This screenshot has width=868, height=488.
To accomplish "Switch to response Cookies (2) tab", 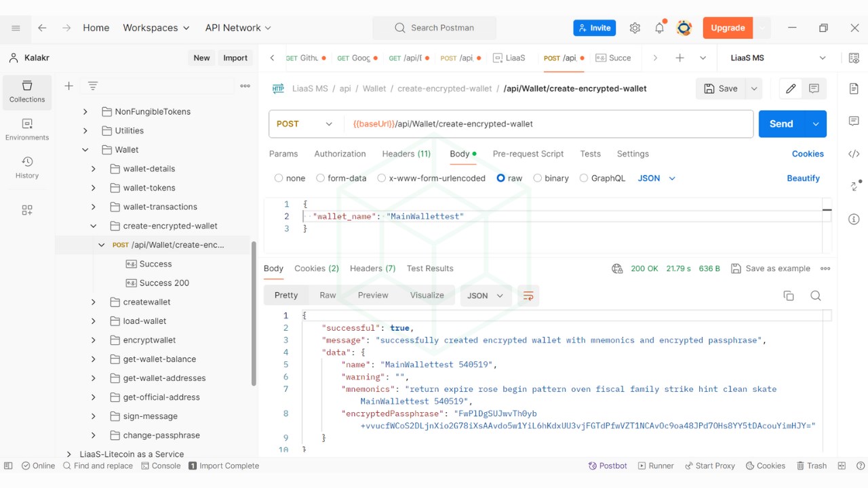I will click(317, 268).
